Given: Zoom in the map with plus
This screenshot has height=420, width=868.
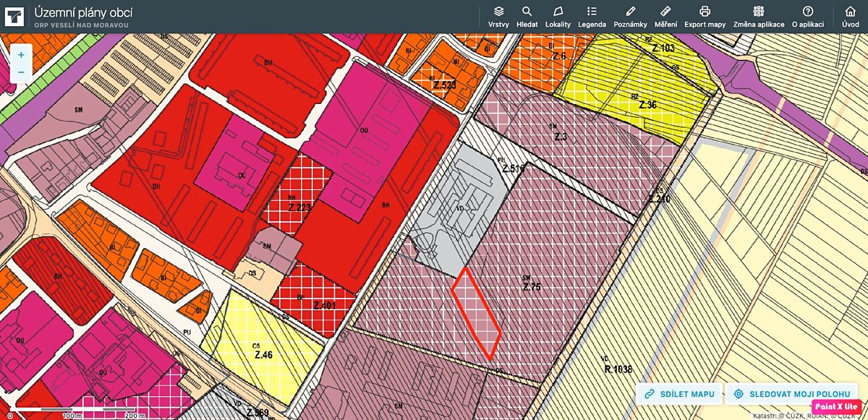Looking at the screenshot, I should (x=21, y=55).
